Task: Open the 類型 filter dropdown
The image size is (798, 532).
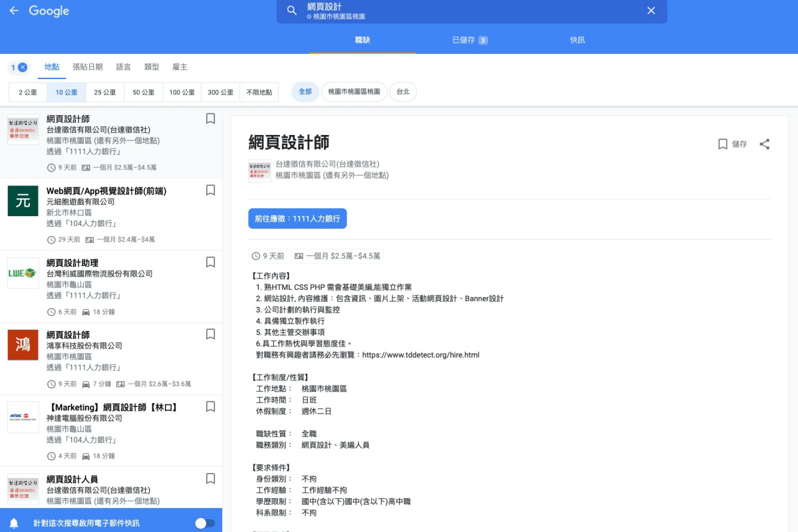Action: tap(150, 66)
